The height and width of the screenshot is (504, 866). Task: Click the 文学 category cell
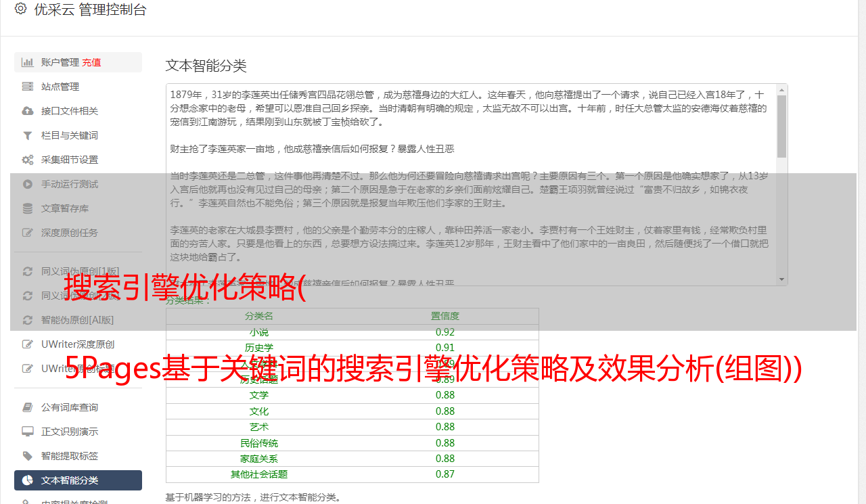point(259,395)
